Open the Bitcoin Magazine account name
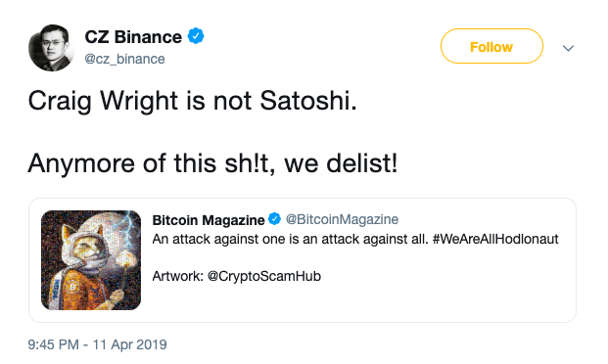This screenshot has height=364, width=608. pos(209,220)
